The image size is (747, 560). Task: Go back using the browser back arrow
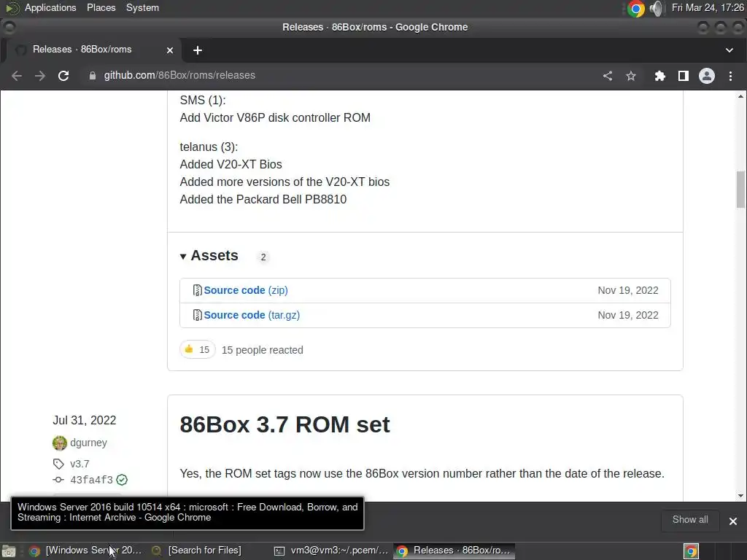(x=17, y=76)
